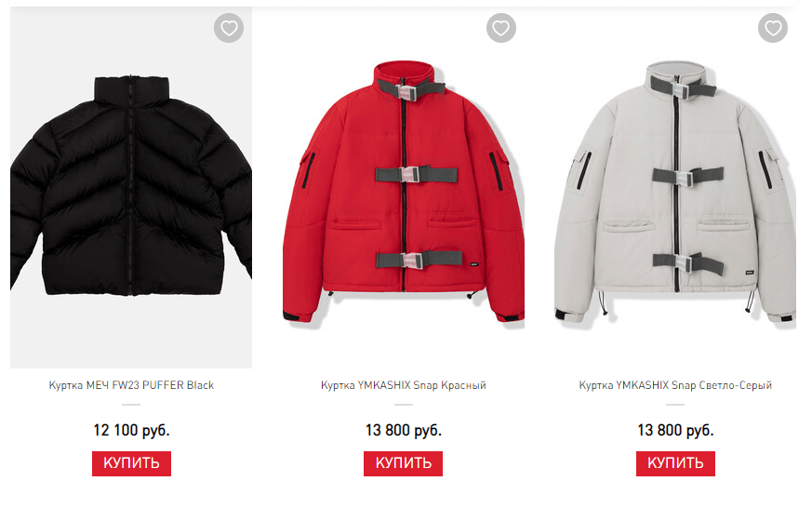Image resolution: width=812 pixels, height=508 pixels.
Task: Open the Куртка YMKASHIX Snap Красный title link
Action: (404, 385)
